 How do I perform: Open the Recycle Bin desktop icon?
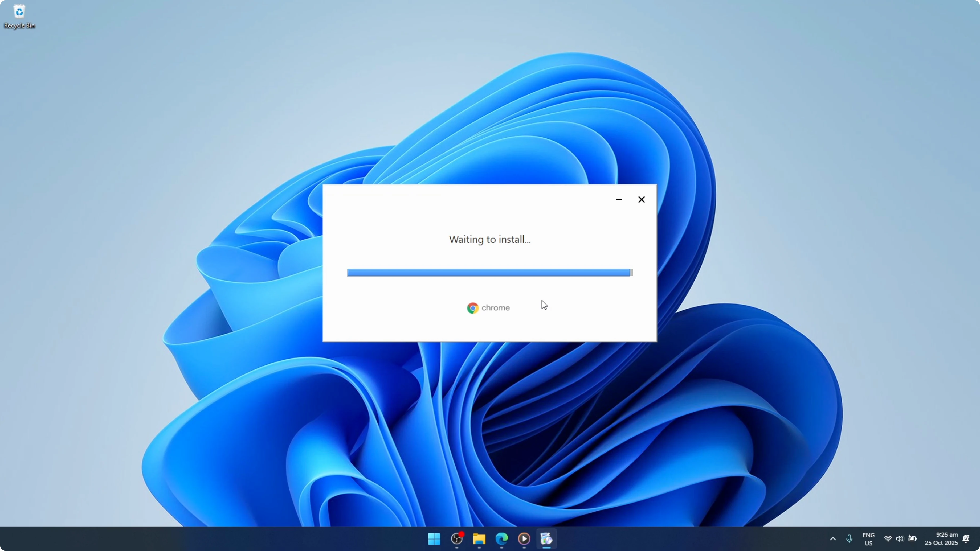tap(19, 16)
